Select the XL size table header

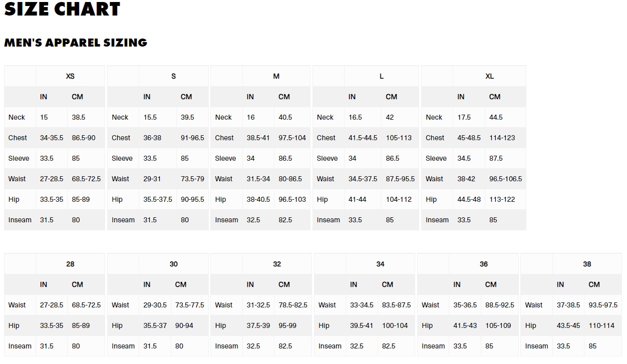pos(490,76)
